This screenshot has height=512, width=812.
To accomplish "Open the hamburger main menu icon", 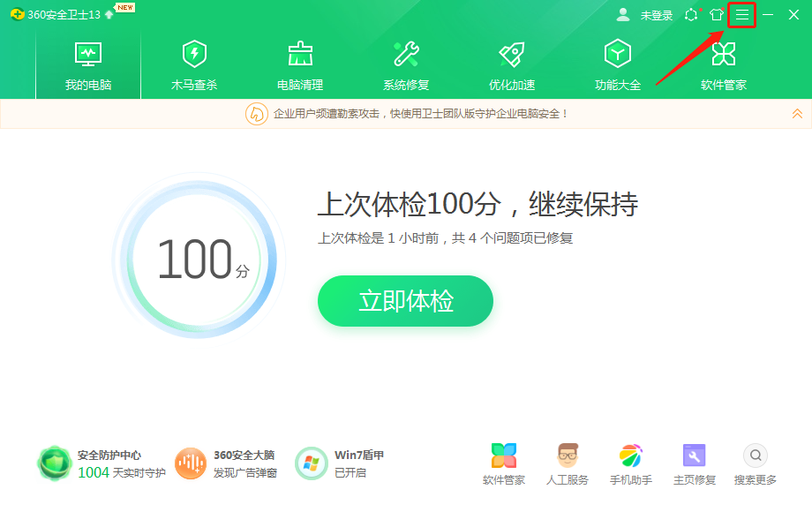I will tap(742, 15).
